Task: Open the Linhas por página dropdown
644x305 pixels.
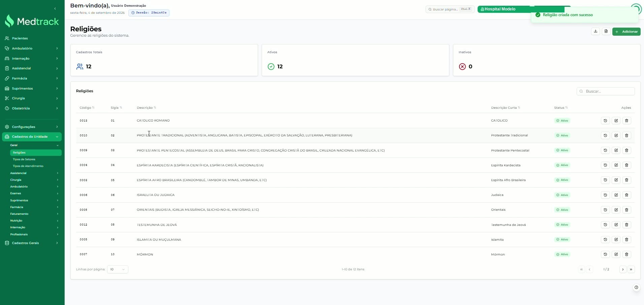Action: pos(118,269)
